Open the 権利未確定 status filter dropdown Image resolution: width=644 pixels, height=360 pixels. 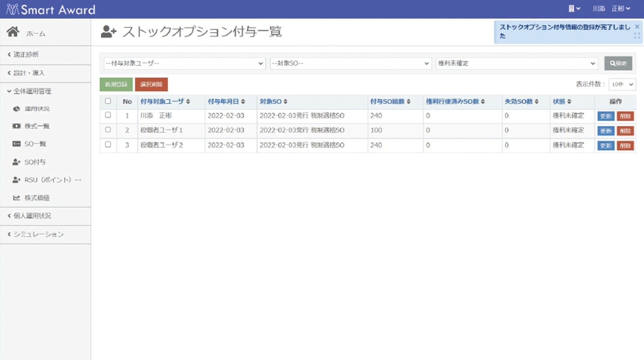click(x=517, y=63)
